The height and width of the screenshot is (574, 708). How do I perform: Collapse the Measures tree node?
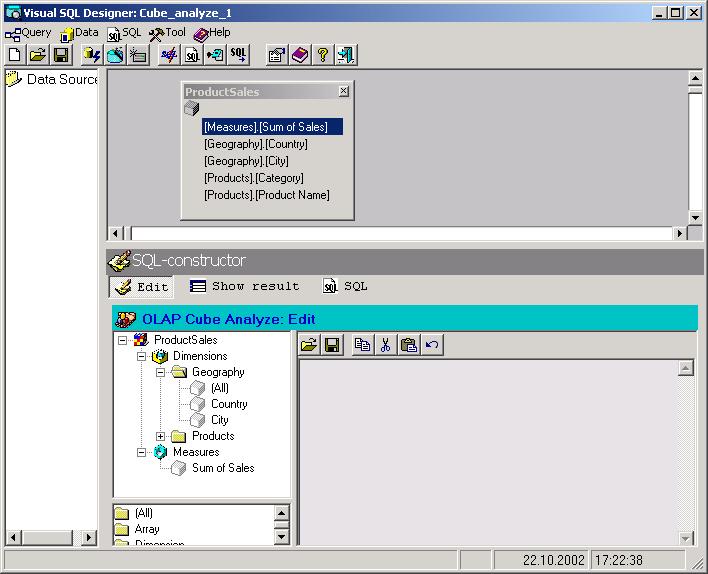141,452
